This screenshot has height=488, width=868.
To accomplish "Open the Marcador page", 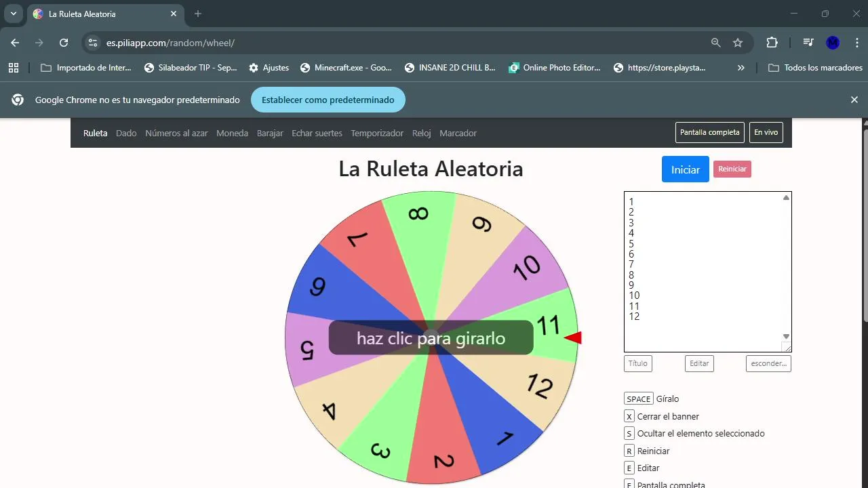I will click(458, 133).
